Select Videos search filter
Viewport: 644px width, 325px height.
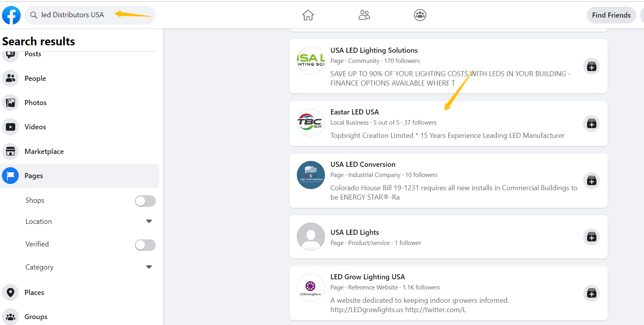pos(80,127)
